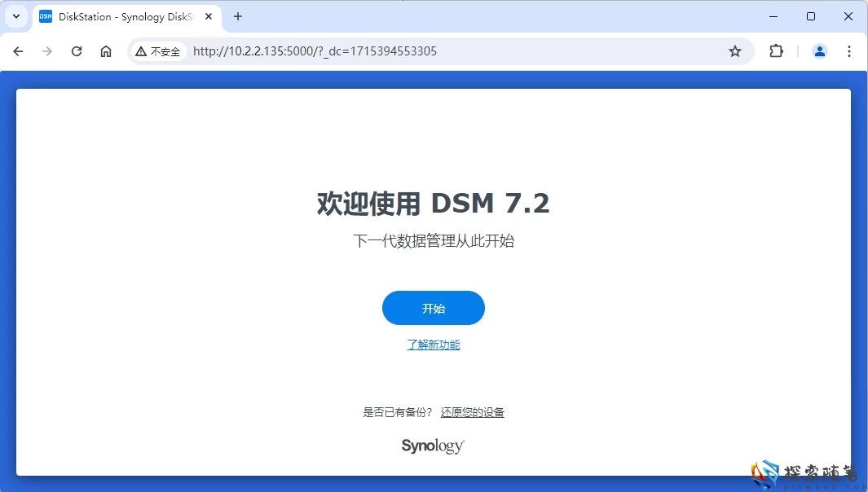Open the browser extensions icon
Viewport: 868px width, 492px height.
click(x=775, y=51)
